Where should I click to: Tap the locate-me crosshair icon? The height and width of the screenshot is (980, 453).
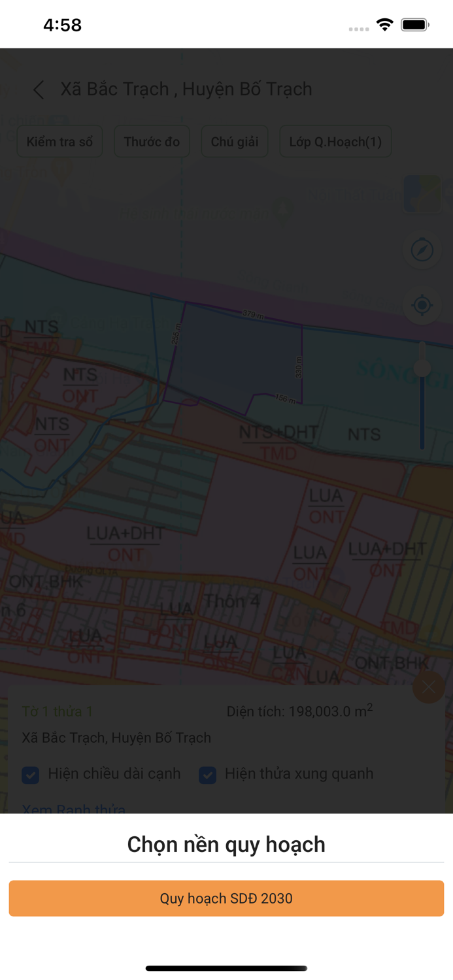point(422,305)
